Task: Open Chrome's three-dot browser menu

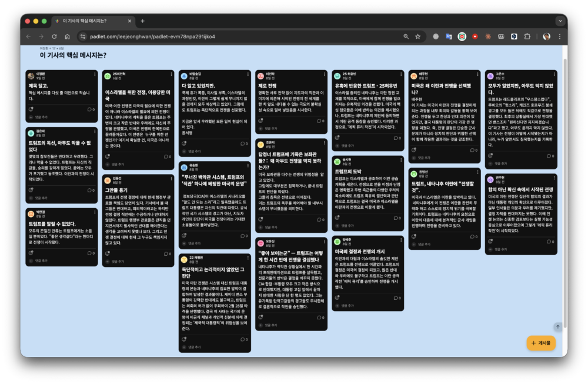Action: coord(559,36)
